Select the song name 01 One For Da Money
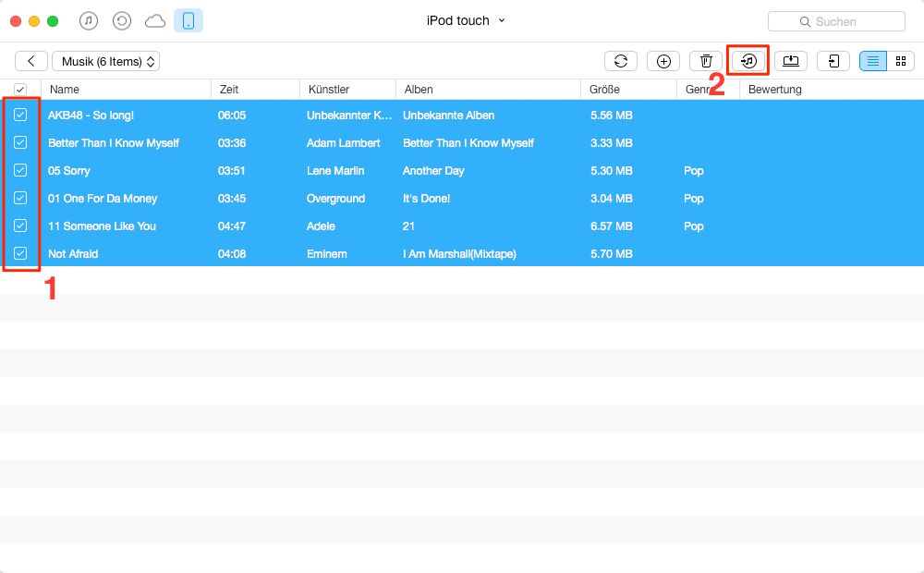The height and width of the screenshot is (573, 924). [103, 199]
